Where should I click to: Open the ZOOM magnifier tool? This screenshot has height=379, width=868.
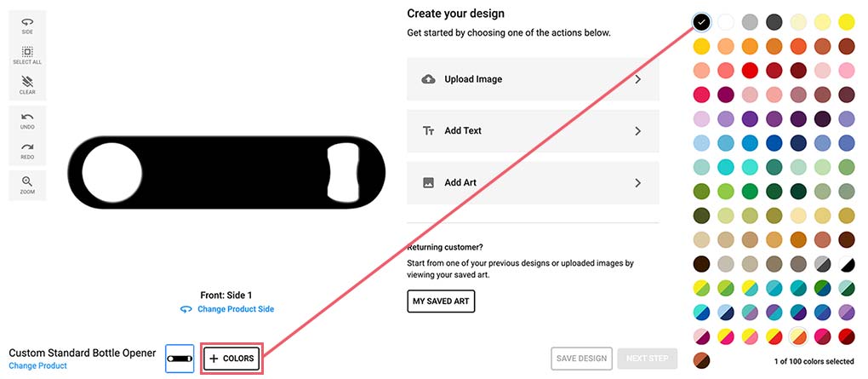coord(27,185)
